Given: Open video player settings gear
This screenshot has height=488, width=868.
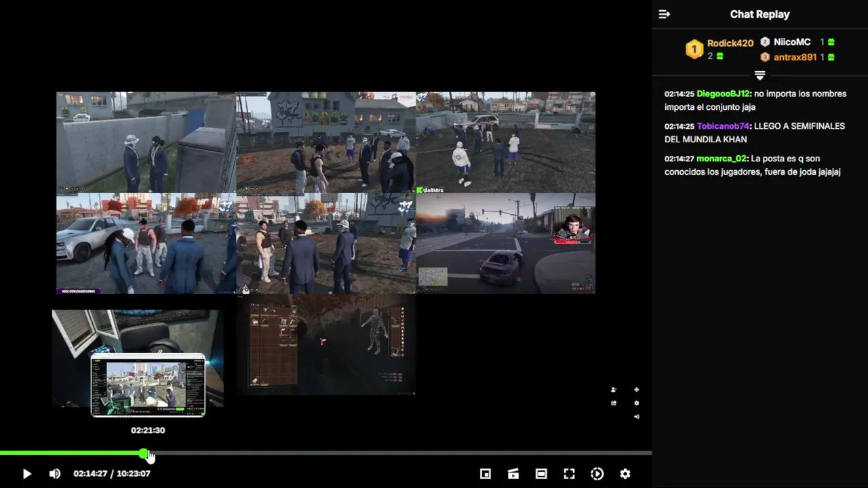Looking at the screenshot, I should click(x=625, y=474).
